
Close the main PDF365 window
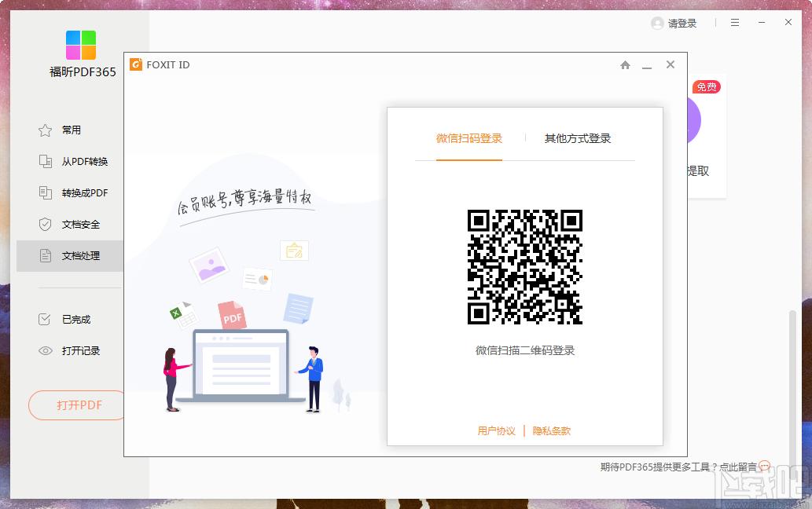[788, 22]
